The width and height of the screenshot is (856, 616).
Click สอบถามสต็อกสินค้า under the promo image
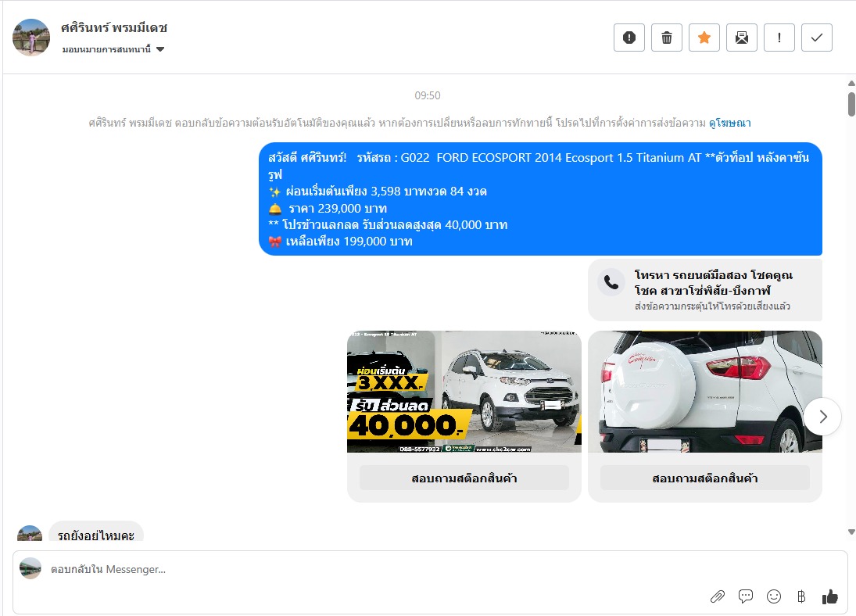(464, 478)
